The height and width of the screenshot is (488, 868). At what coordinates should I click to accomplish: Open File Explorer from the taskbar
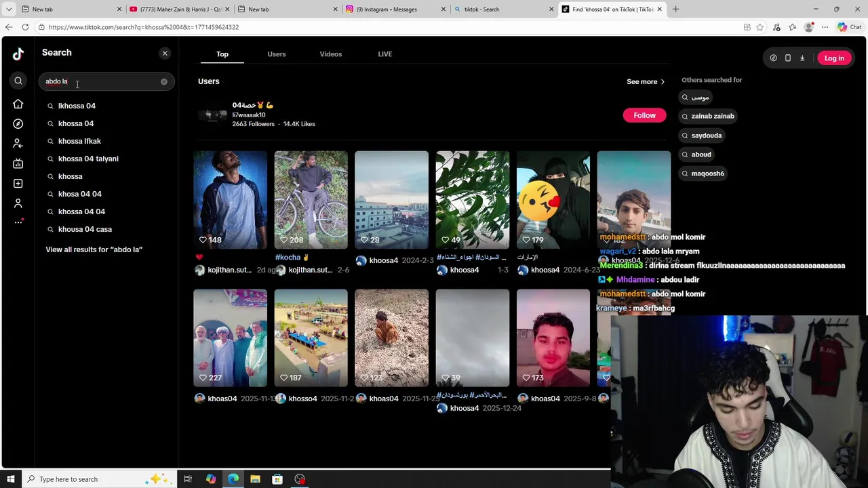(x=255, y=479)
